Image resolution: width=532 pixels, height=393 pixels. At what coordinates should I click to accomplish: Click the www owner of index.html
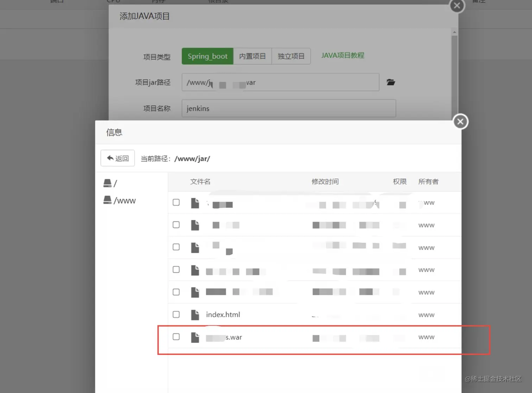[x=426, y=315]
